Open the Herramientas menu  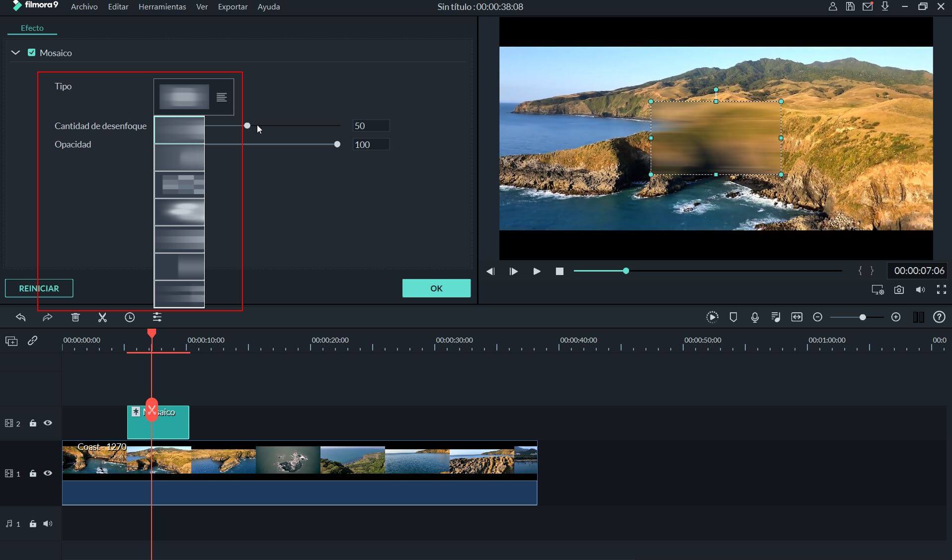tap(162, 7)
